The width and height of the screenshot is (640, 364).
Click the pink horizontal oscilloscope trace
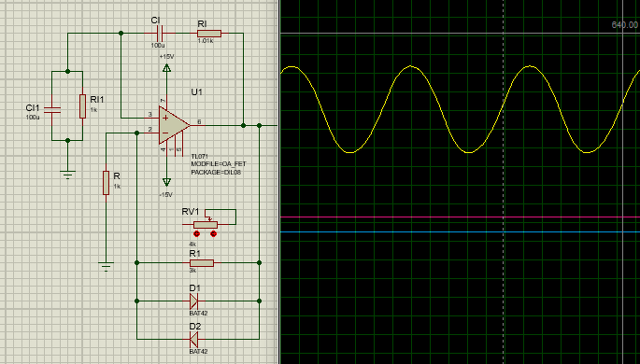pyautogui.click(x=460, y=217)
